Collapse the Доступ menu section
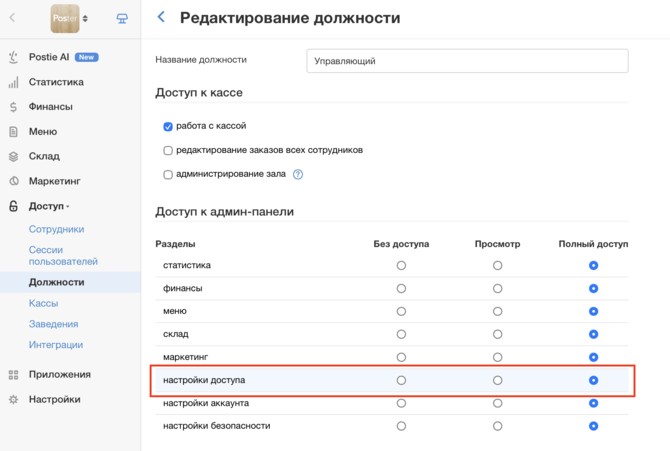 [x=49, y=206]
